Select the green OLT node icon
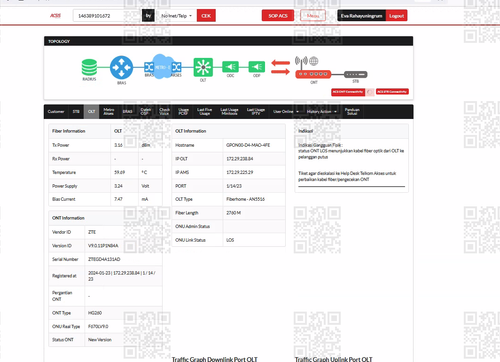This screenshot has height=362, width=500. coord(203,67)
